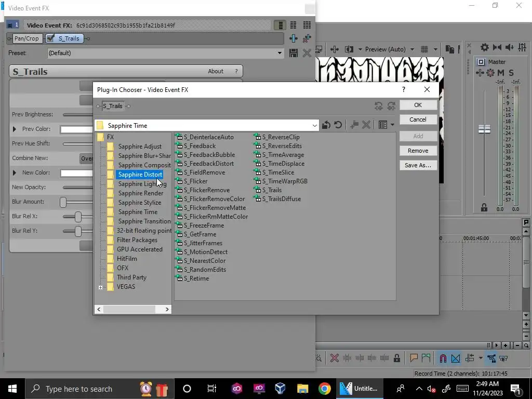Select Sapphire Stylize folder in tree
Image resolution: width=532 pixels, height=399 pixels.
(139, 203)
